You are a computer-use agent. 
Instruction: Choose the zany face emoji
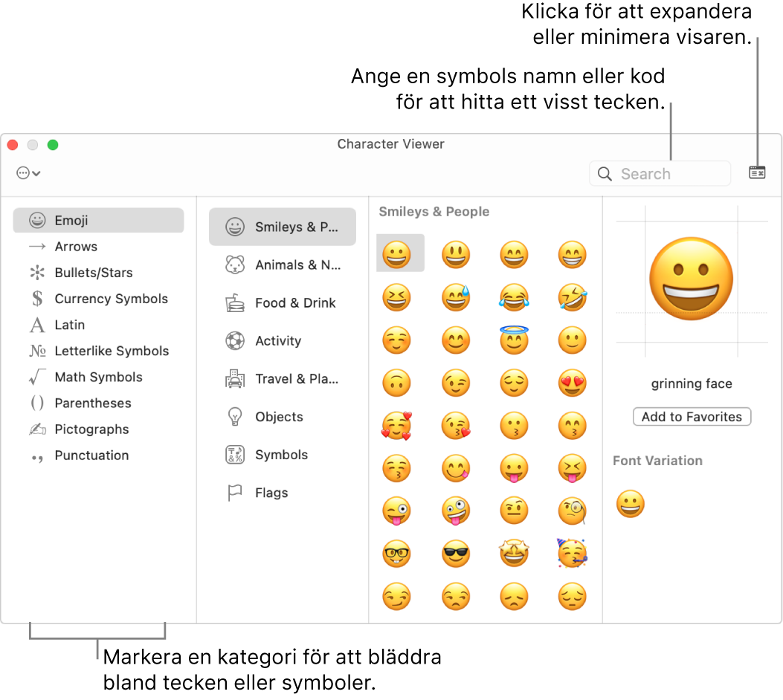456,511
